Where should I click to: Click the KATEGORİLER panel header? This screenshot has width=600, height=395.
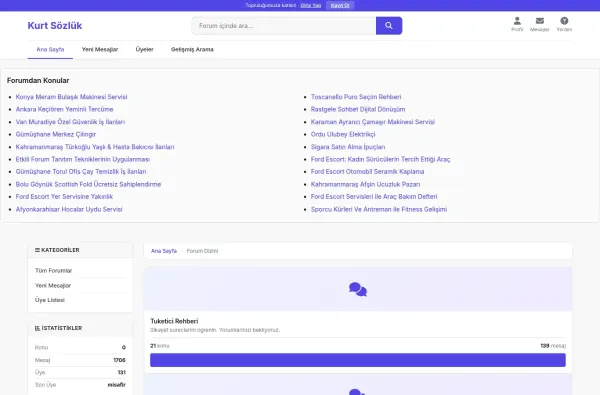80,250
